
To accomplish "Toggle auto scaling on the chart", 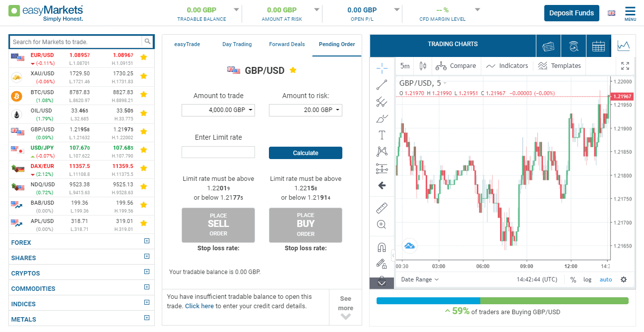I will (606, 279).
